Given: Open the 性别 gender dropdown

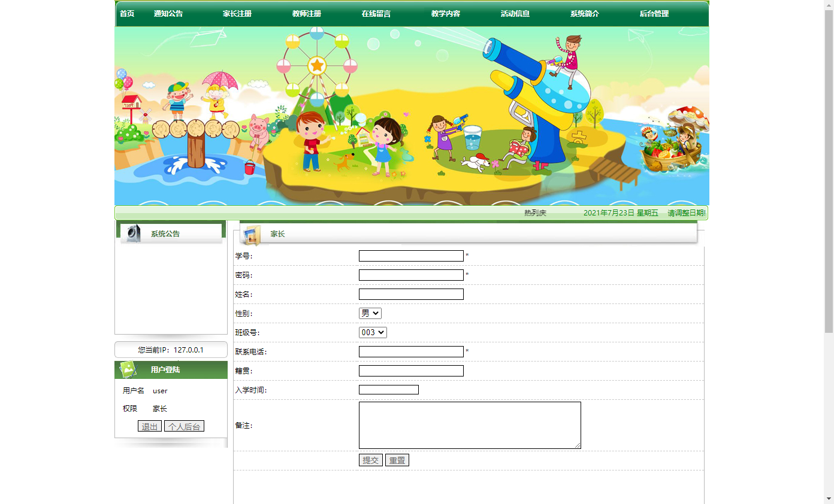Looking at the screenshot, I should [x=370, y=312].
